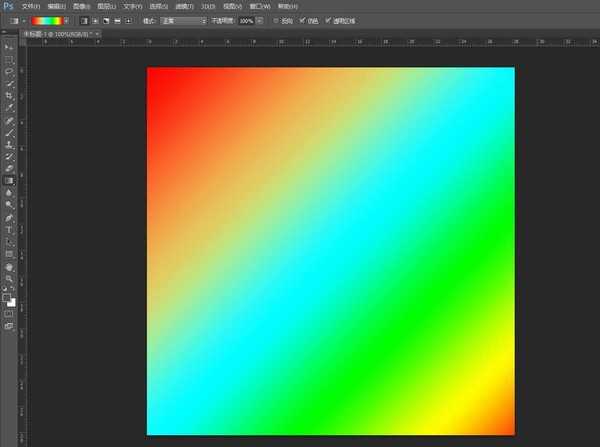
Task: Select the Crop tool
Action: click(x=9, y=96)
